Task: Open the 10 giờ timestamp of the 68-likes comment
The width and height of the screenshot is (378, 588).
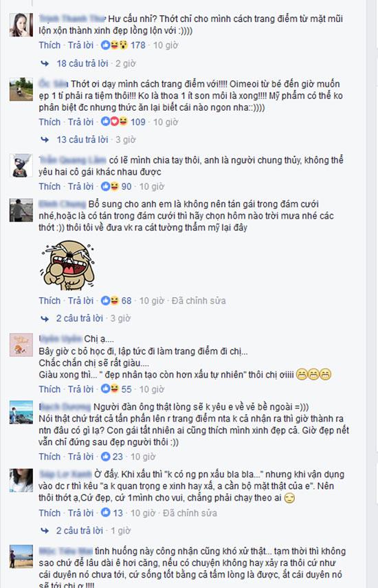Action: point(152,301)
